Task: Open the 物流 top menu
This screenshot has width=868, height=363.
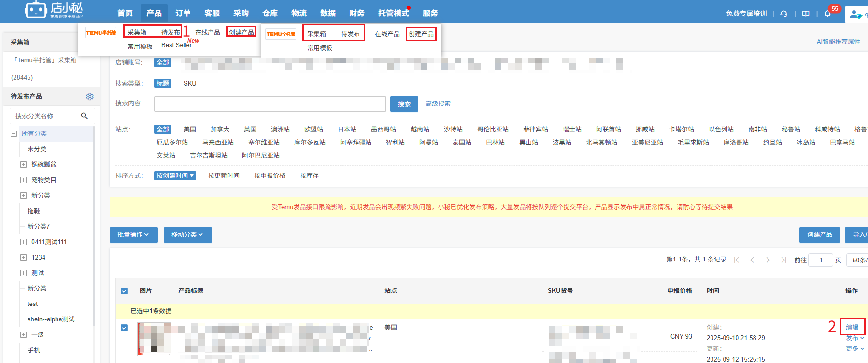Action: 299,13
